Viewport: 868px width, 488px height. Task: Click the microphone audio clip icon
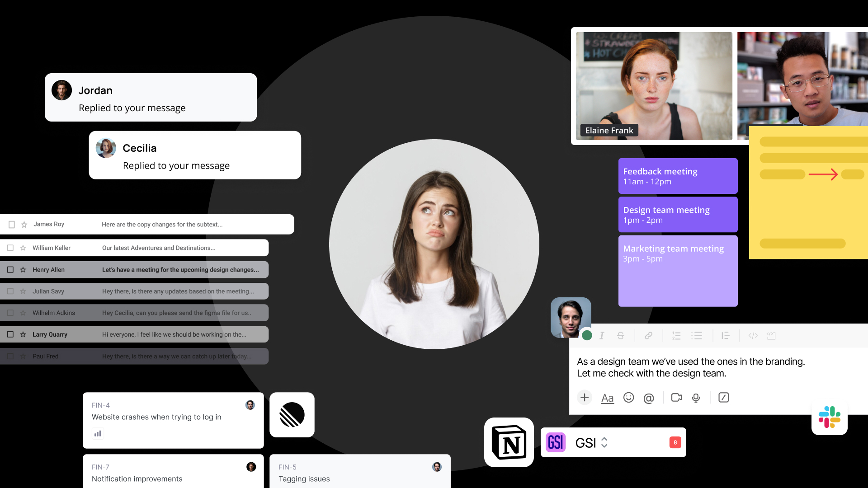click(x=696, y=398)
